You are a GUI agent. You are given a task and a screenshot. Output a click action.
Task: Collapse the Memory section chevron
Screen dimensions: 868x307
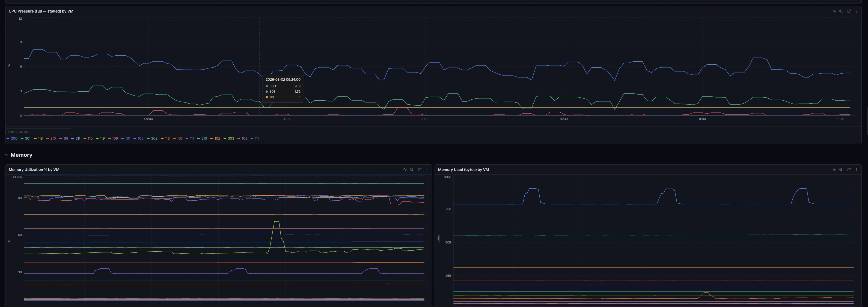click(6, 155)
